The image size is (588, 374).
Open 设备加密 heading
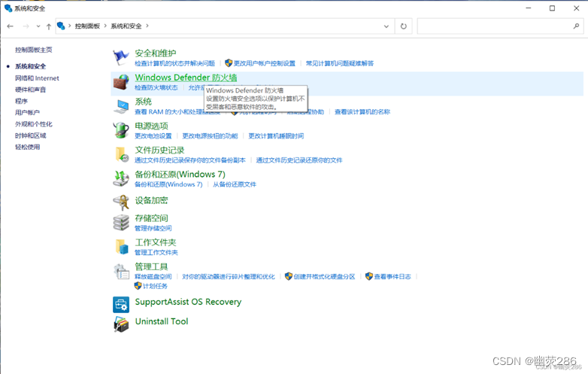[x=151, y=201]
